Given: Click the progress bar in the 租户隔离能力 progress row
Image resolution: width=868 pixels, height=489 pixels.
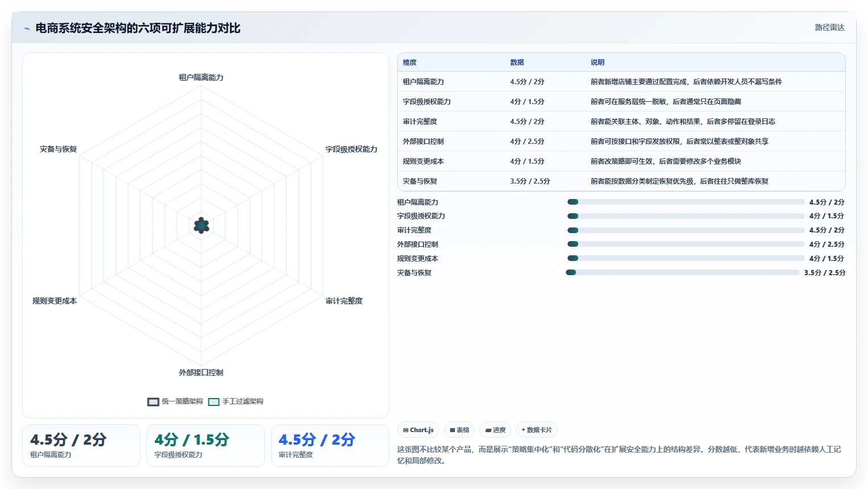Looking at the screenshot, I should click(x=686, y=202).
